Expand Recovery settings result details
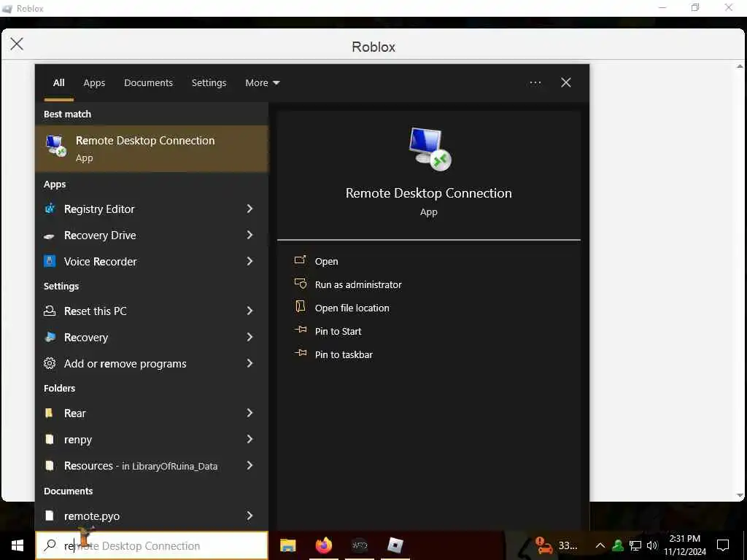This screenshot has width=747, height=560. [x=249, y=337]
